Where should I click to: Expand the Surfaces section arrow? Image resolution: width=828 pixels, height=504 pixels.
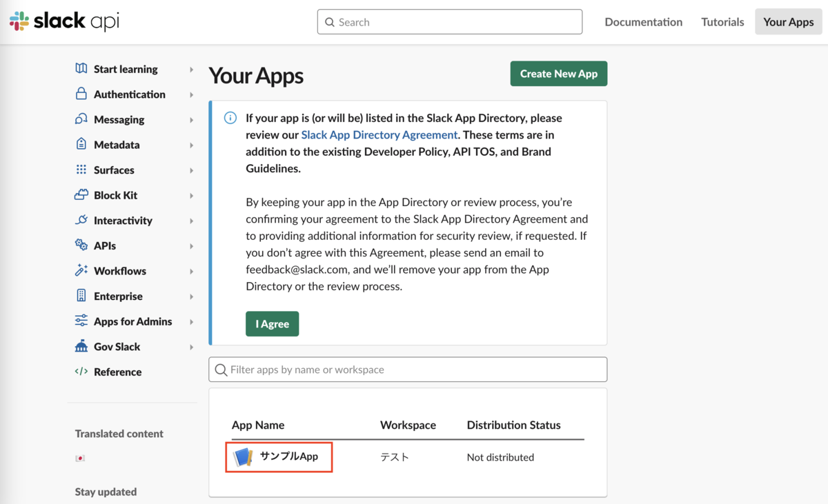pos(192,170)
